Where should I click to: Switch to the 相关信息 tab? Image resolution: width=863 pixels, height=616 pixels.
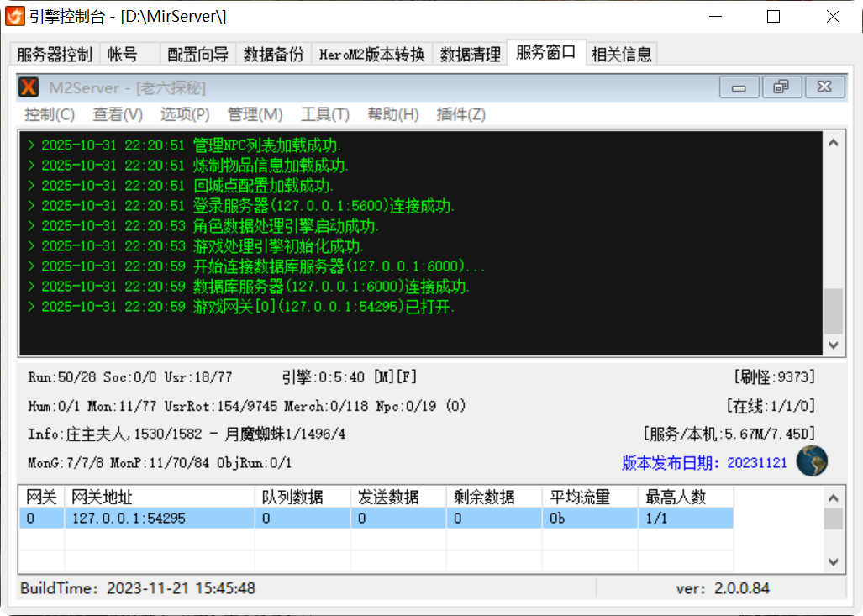click(624, 53)
